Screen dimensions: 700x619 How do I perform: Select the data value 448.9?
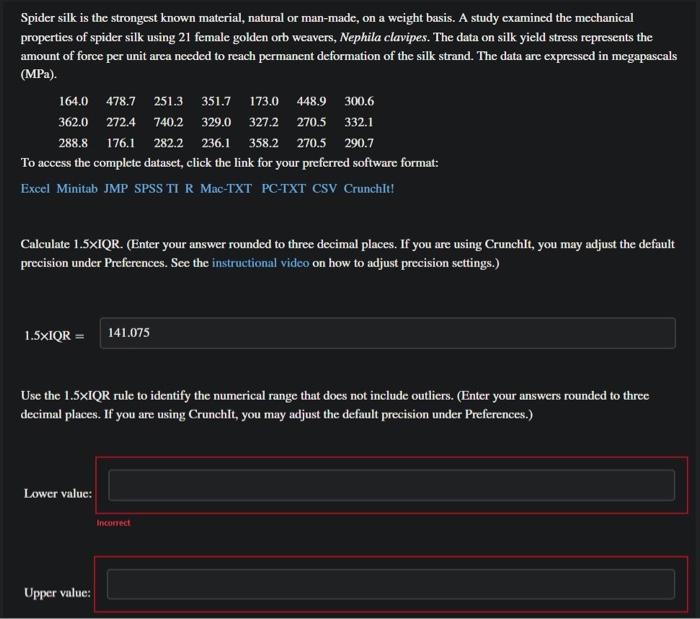coord(311,101)
